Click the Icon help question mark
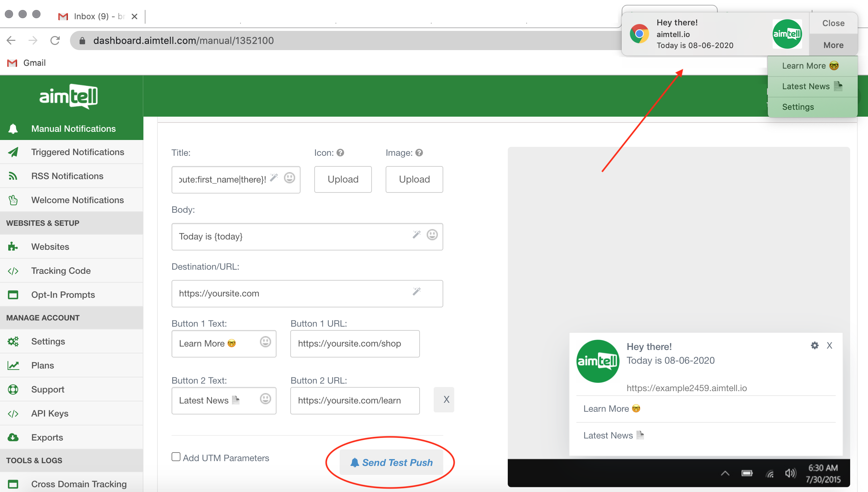The width and height of the screenshot is (868, 492). (x=340, y=153)
